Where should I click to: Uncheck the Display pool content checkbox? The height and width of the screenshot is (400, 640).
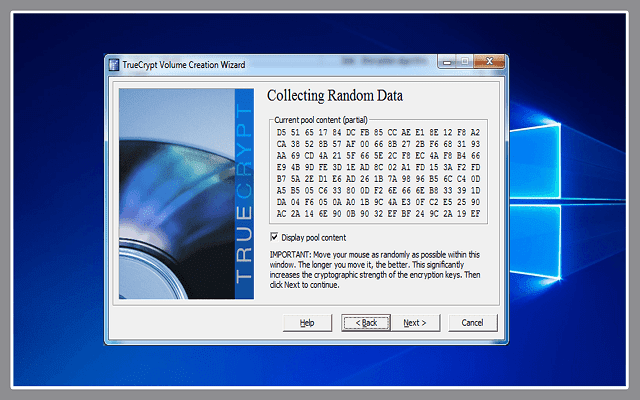(274, 237)
